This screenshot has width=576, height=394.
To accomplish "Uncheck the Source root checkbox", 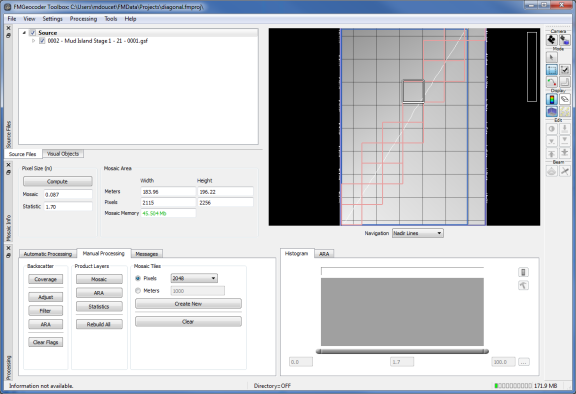I will (x=33, y=33).
